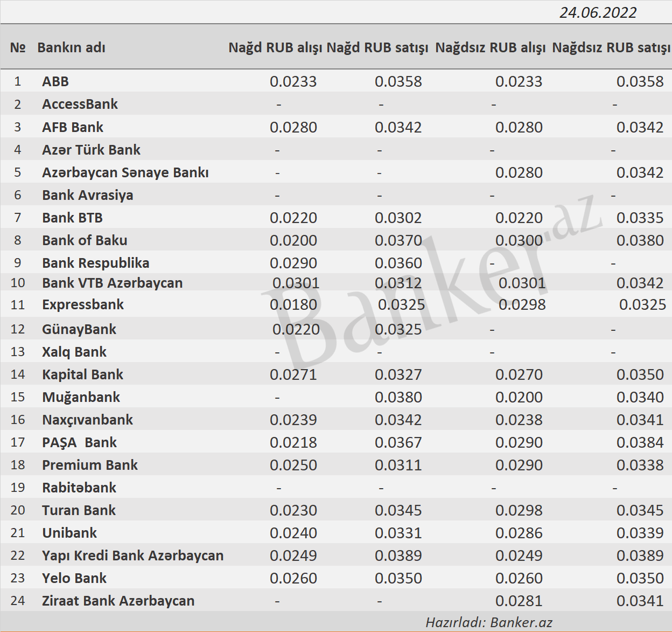This screenshot has height=632, width=672.
Task: Click Turan Bank cash buy rate 0.0230
Action: (x=293, y=510)
